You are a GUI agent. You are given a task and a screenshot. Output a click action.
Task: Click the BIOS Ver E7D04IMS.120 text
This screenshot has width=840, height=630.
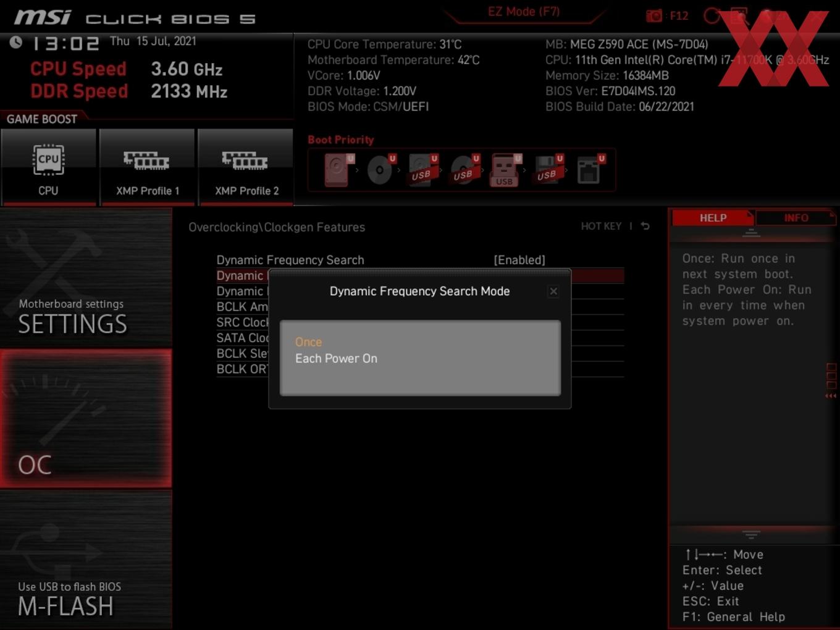(610, 91)
